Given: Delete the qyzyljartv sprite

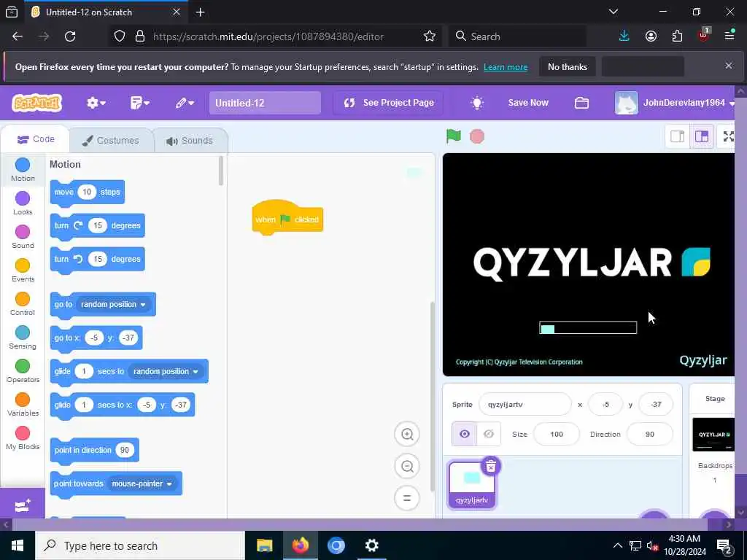Looking at the screenshot, I should coord(491,466).
